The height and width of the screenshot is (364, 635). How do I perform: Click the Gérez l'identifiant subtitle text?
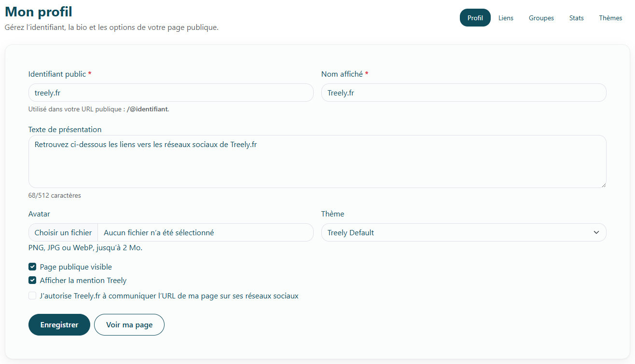111,27
